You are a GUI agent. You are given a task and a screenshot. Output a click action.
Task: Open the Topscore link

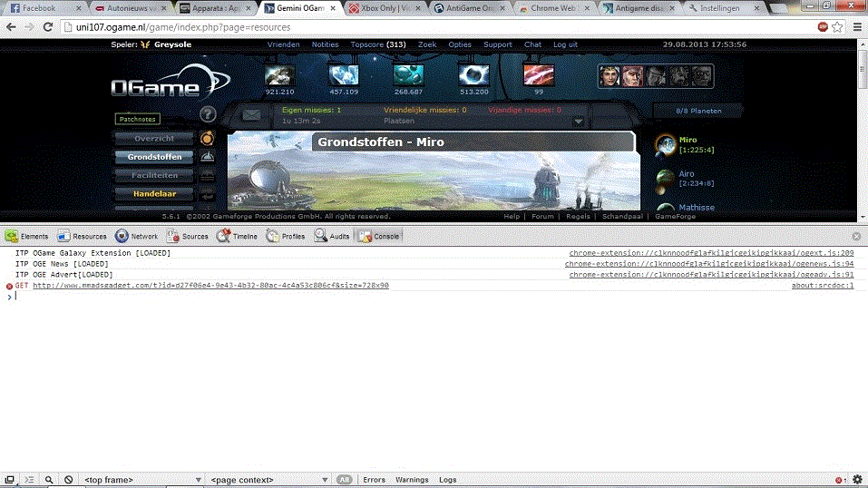point(378,44)
